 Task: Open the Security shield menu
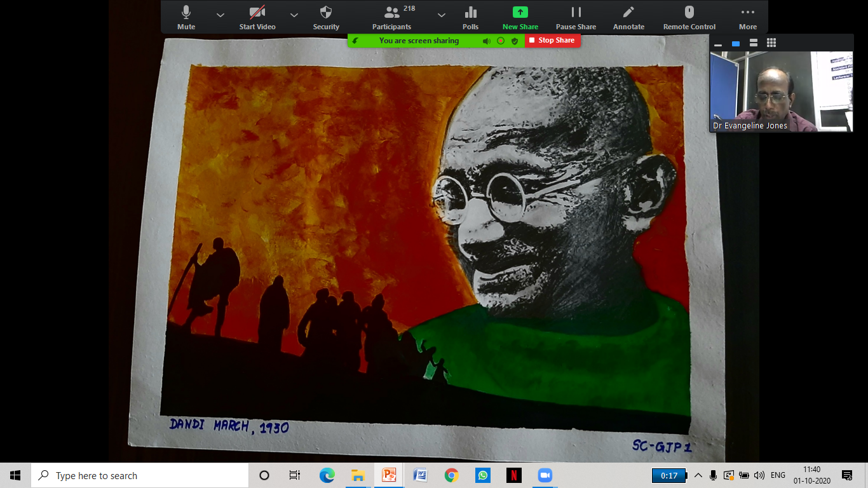coord(326,17)
